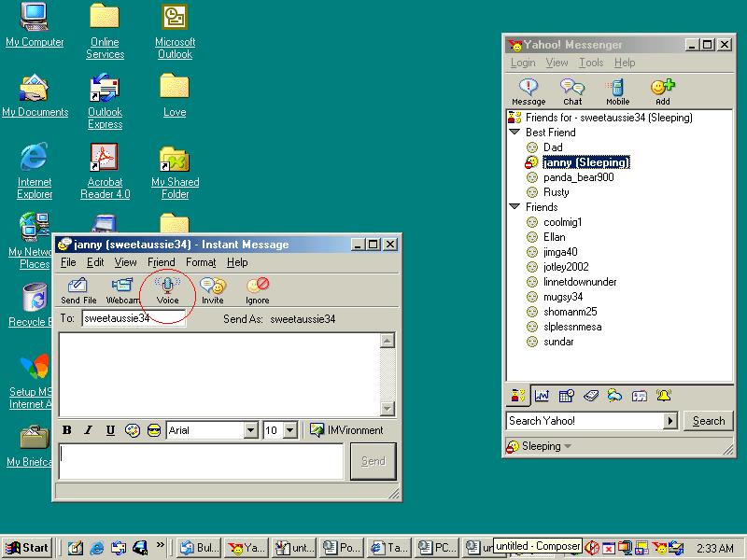Click the Search Yahoo! text field
Image resolution: width=747 pixels, height=560 pixels.
[584, 421]
